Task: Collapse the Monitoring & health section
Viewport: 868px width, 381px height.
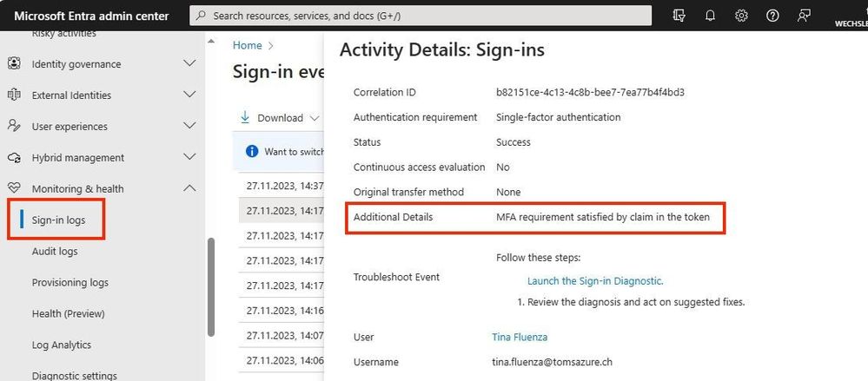Action: [x=189, y=188]
